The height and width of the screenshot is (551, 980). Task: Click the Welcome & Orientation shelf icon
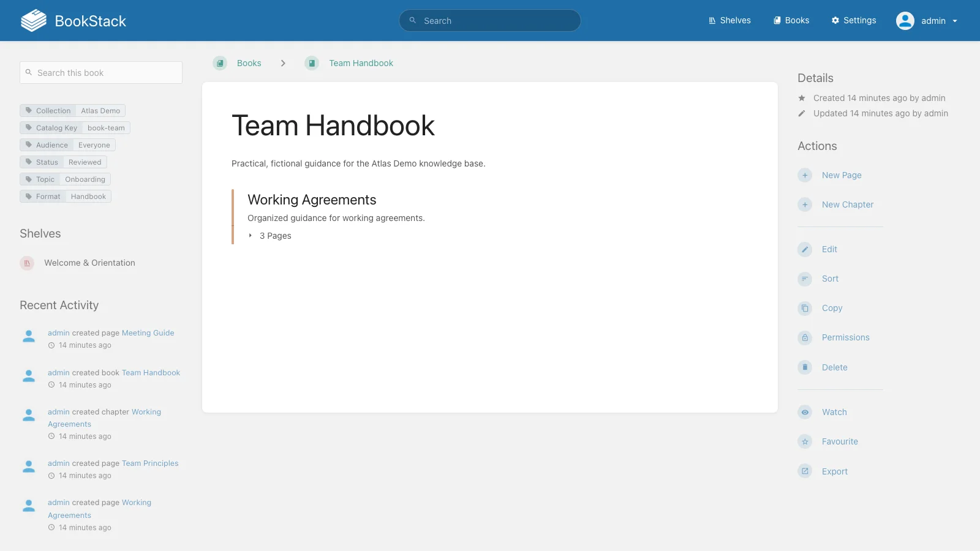pos(27,263)
